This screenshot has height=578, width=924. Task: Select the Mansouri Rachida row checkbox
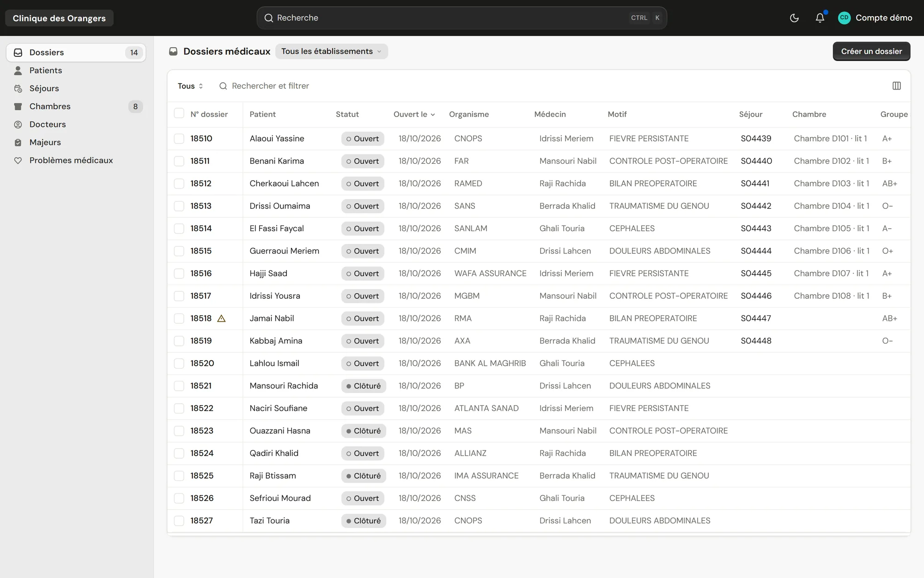[x=179, y=386]
